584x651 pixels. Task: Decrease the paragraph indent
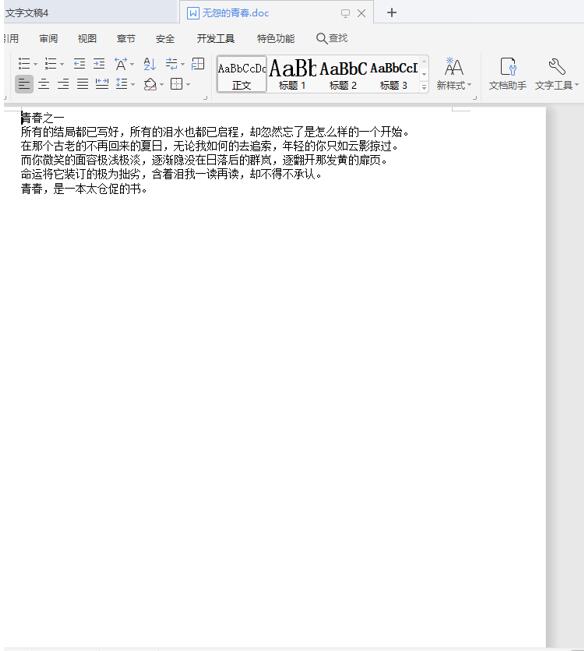click(79, 64)
